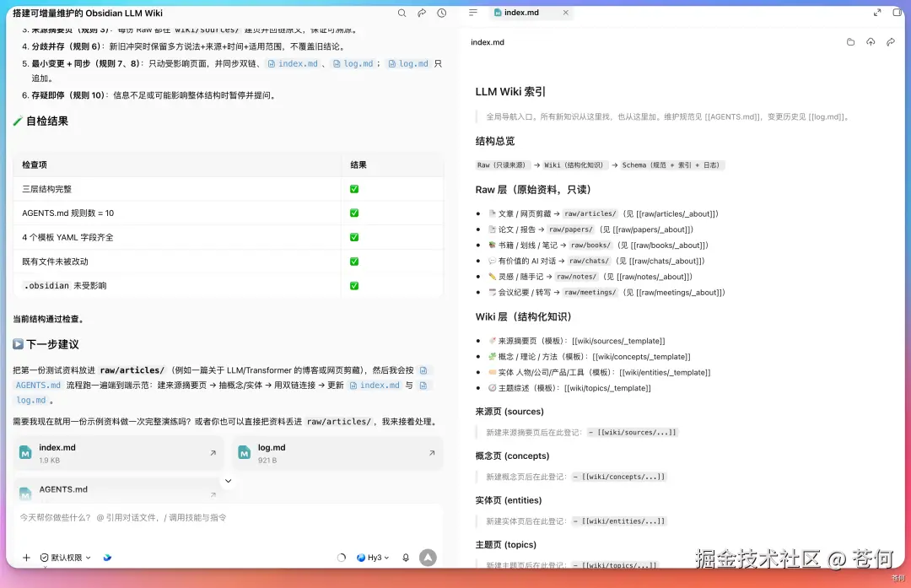Select the raw/articles/ path in the preview
The height and width of the screenshot is (588, 911).
click(590, 213)
